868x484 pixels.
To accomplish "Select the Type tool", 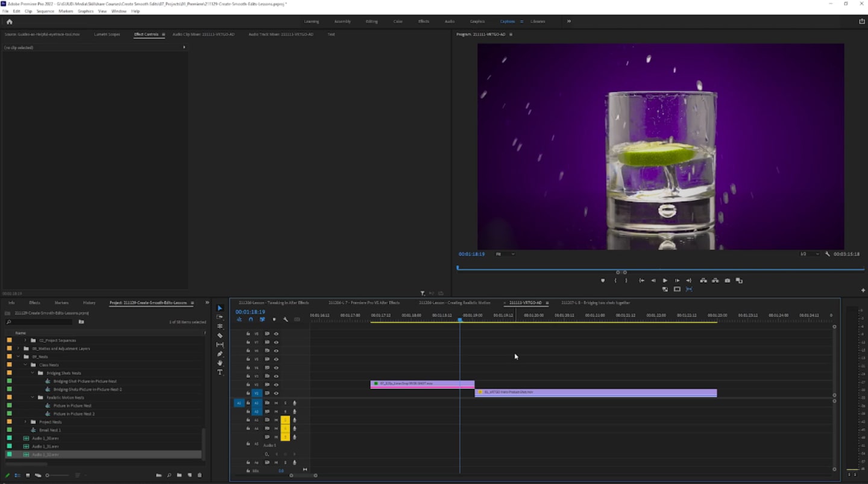I will pyautogui.click(x=220, y=372).
